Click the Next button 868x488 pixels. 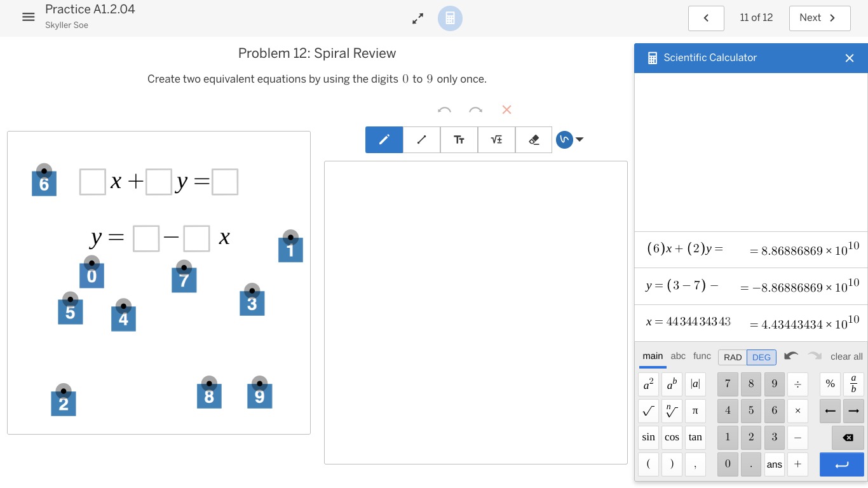tap(820, 18)
